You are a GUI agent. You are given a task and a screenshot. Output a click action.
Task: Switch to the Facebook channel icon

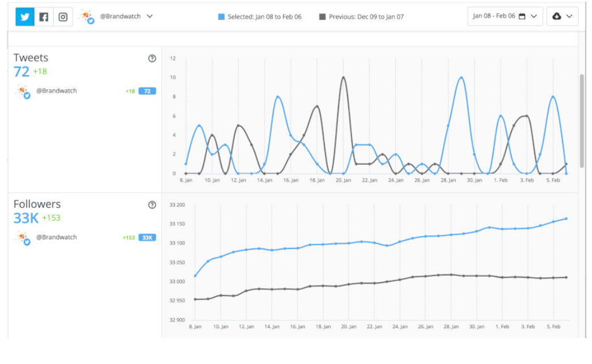pos(44,16)
